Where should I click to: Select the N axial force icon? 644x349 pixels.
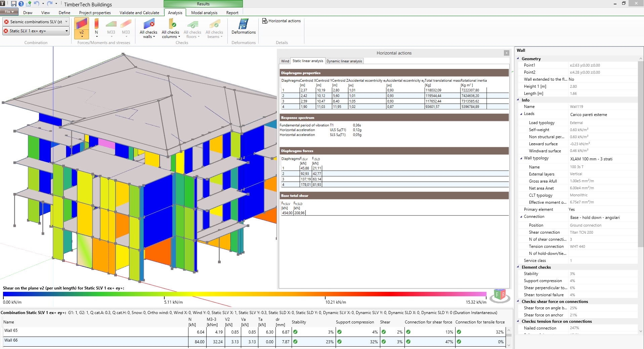coord(96,28)
